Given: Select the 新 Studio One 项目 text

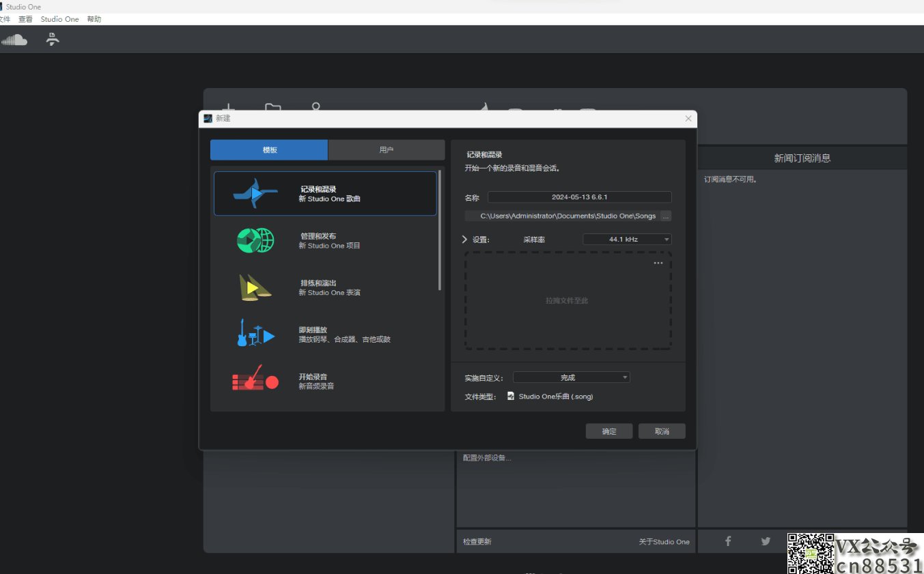Looking at the screenshot, I should (x=329, y=246).
